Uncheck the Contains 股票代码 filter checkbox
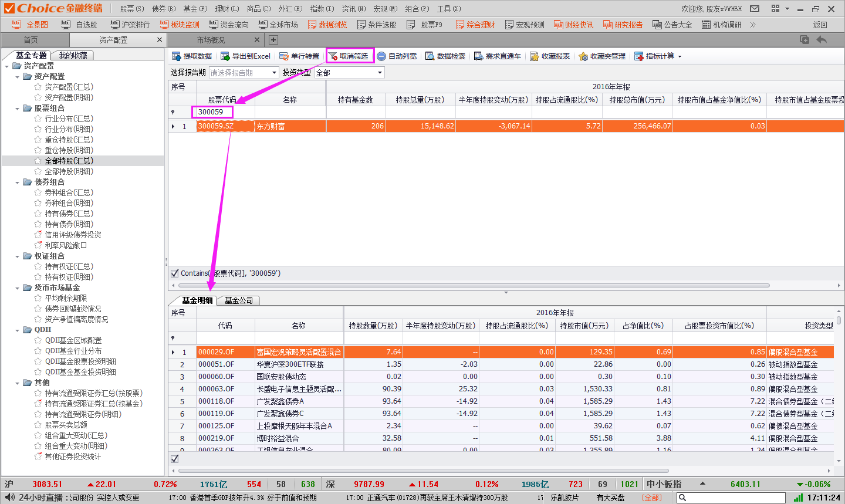 tap(174, 273)
